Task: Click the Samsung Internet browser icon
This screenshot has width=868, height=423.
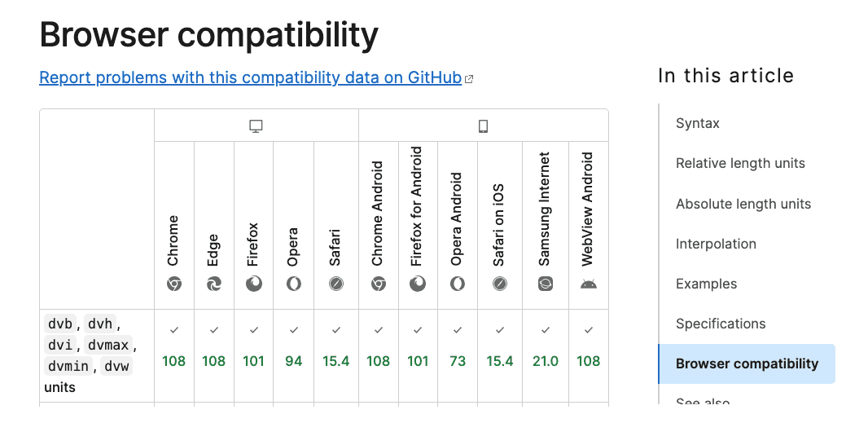Action: coord(546,284)
